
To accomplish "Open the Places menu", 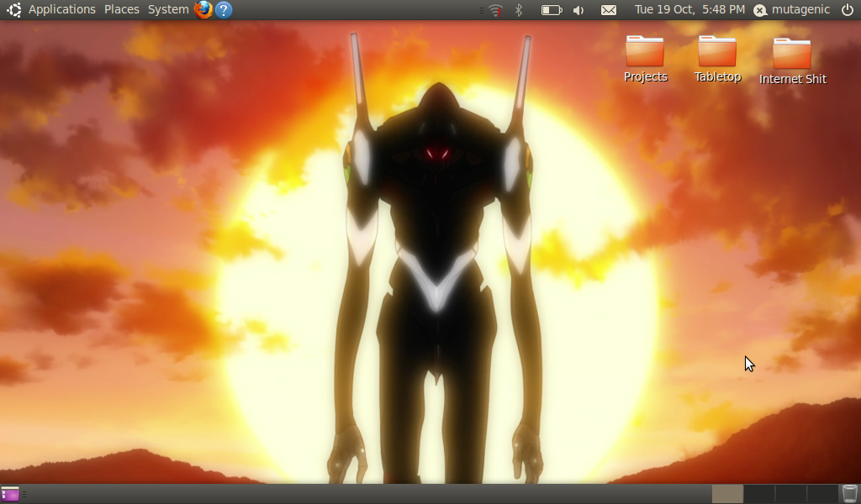I will (122, 10).
